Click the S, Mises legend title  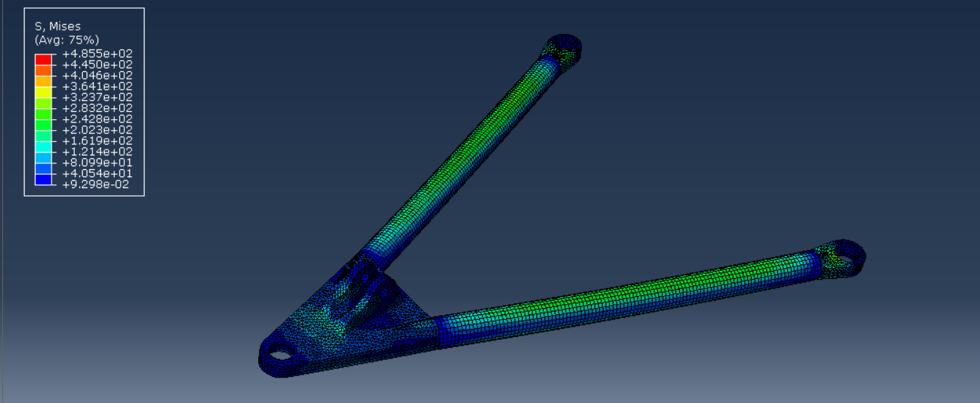coord(58,26)
